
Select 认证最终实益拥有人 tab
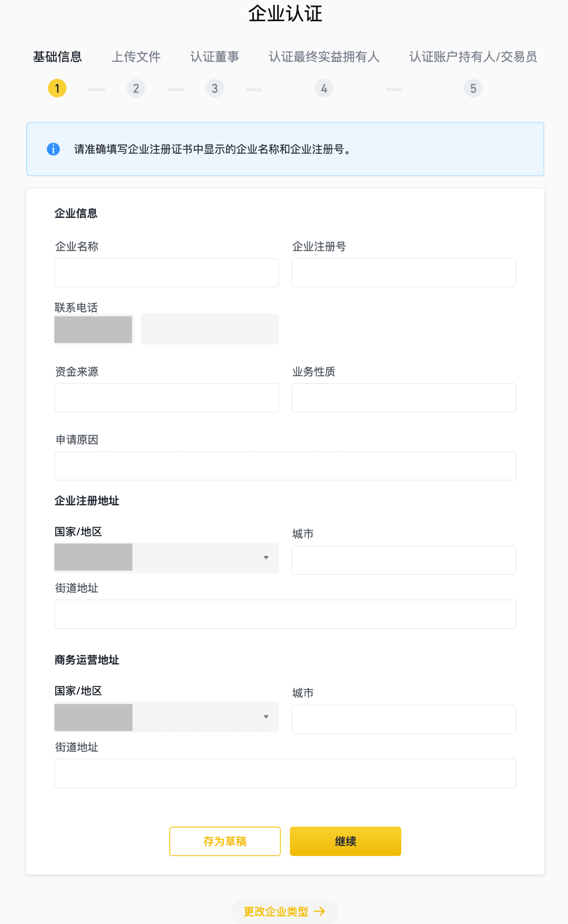pyautogui.click(x=324, y=57)
